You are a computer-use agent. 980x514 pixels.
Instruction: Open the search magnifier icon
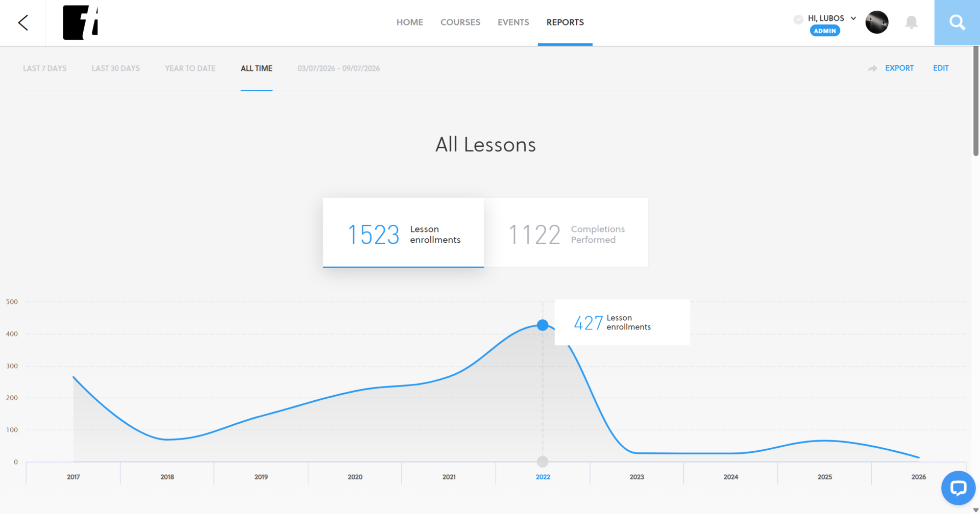point(957,22)
